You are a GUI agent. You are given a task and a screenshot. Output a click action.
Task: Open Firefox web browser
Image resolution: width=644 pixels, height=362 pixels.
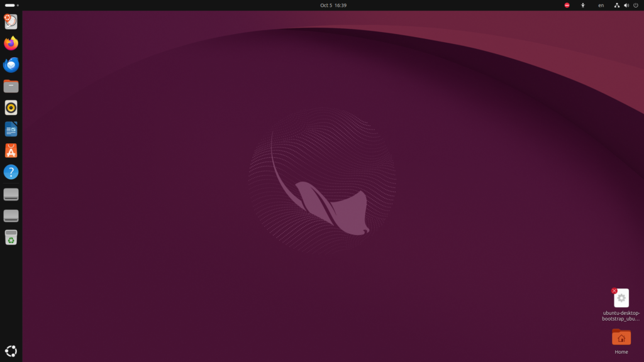point(11,43)
